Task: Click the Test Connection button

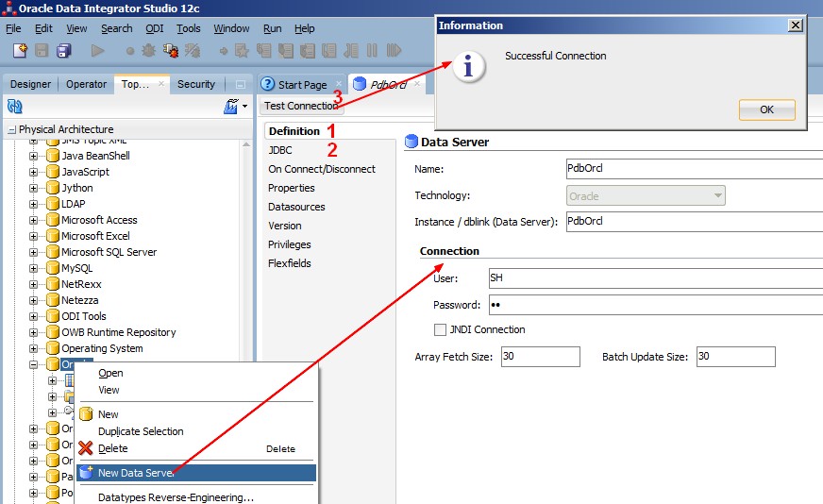Action: point(300,106)
